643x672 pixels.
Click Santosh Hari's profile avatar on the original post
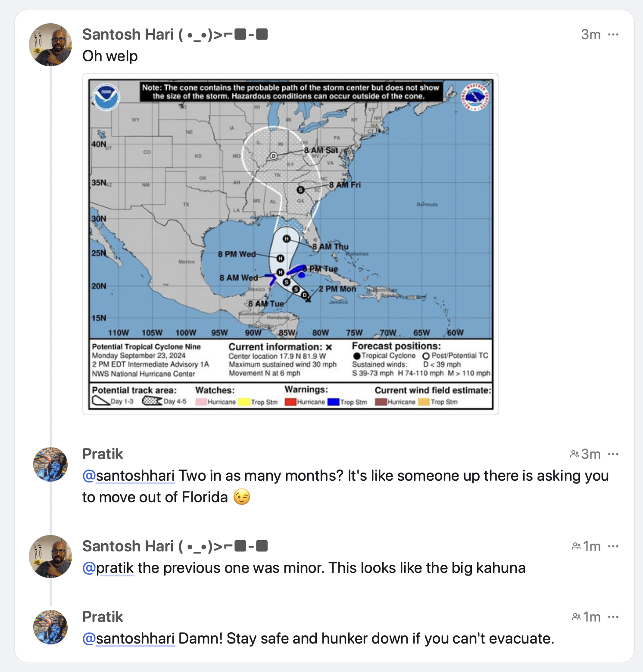point(50,44)
